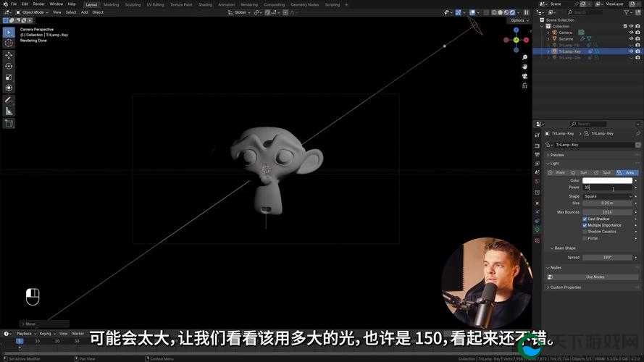This screenshot has height=362, width=644.
Task: Hide TriLamp-Key via eye icon
Action: pyautogui.click(x=631, y=51)
